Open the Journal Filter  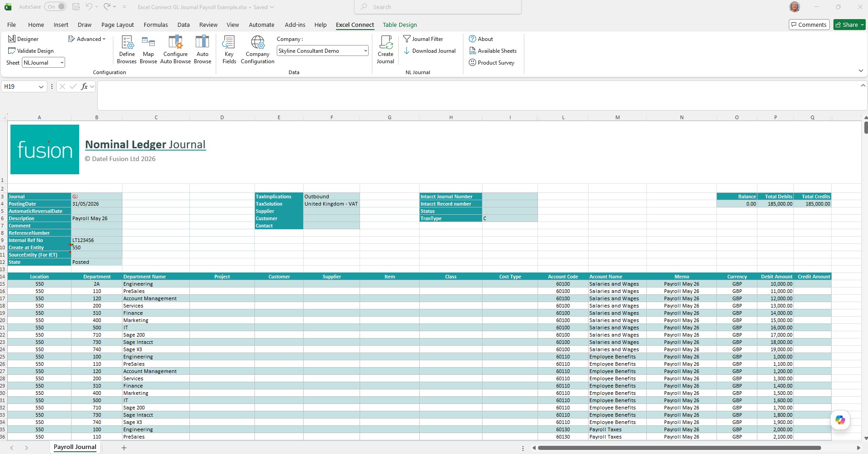click(x=423, y=39)
